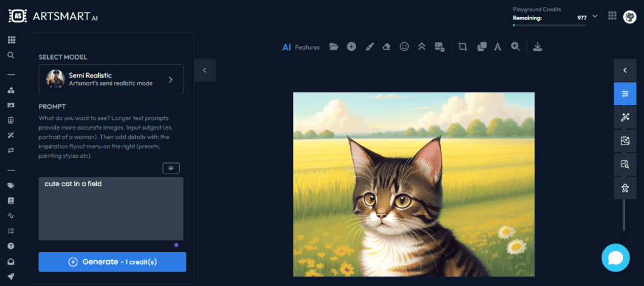Click the overlapping squares toolbar icon
Screen dimensions: 644x286
tap(482, 47)
